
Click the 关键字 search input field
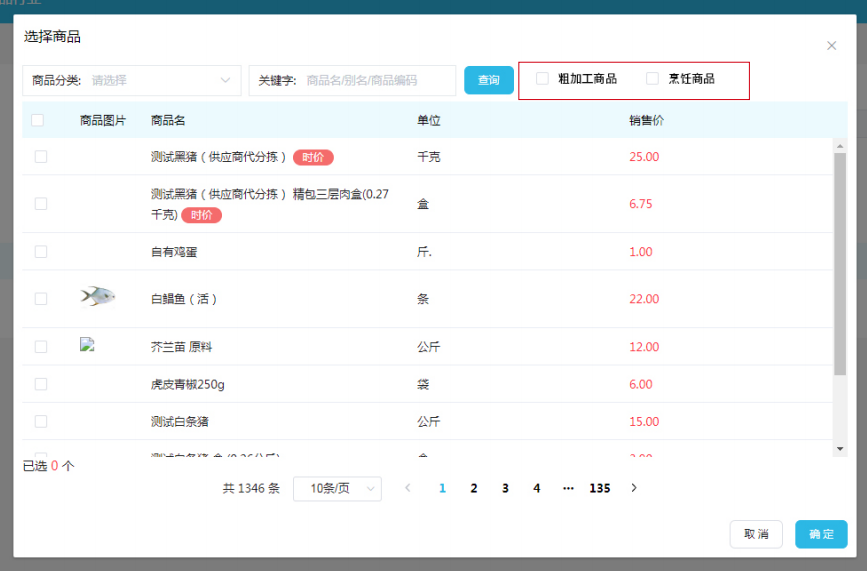[352, 81]
